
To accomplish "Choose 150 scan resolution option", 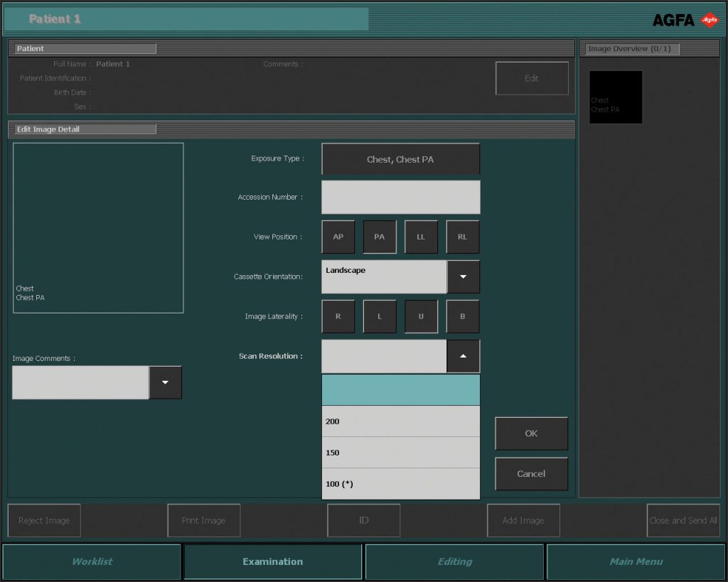I will coord(401,453).
